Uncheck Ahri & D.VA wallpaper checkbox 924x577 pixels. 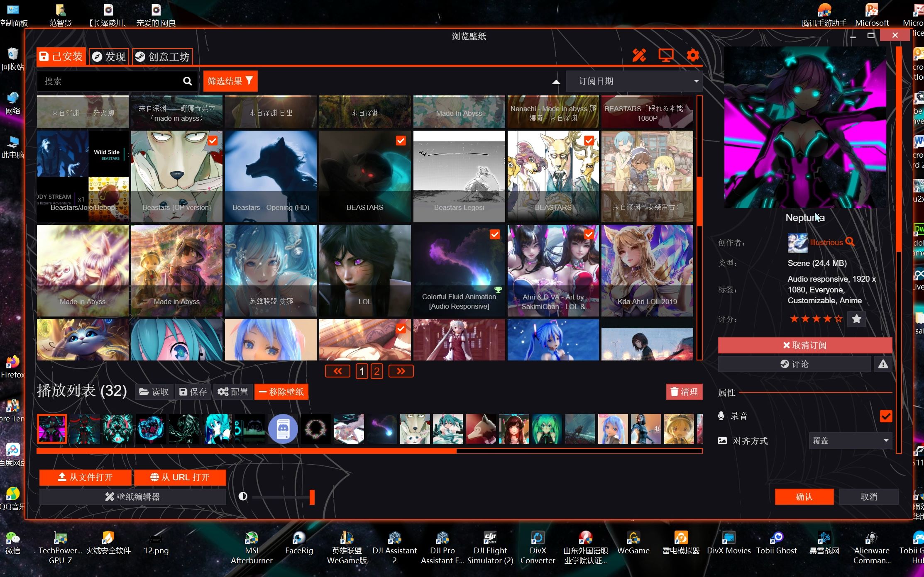point(589,234)
